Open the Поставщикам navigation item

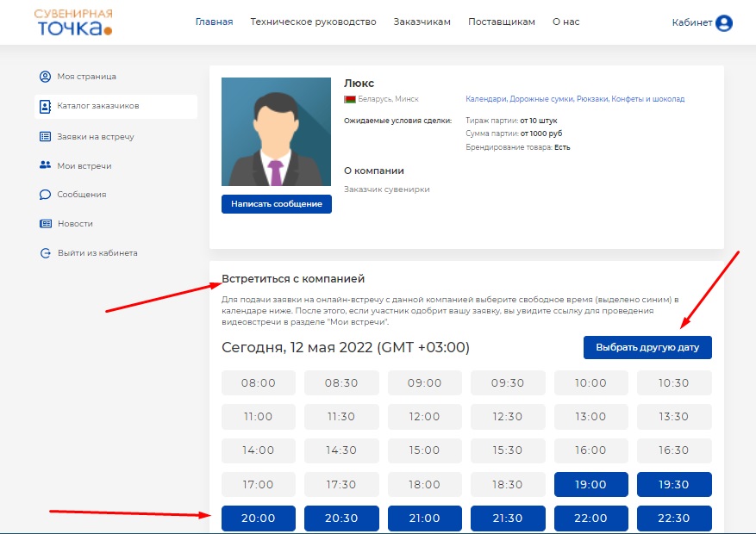coord(501,22)
